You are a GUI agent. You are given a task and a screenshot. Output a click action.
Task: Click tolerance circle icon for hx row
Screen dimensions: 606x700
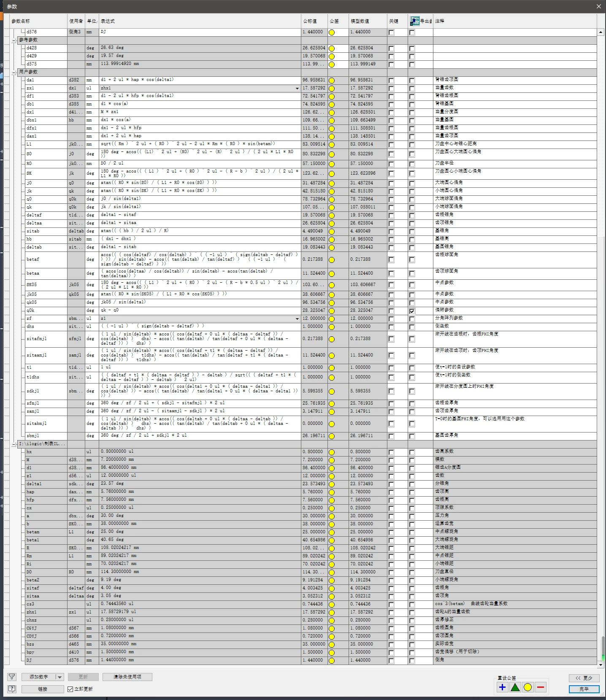coord(332,452)
